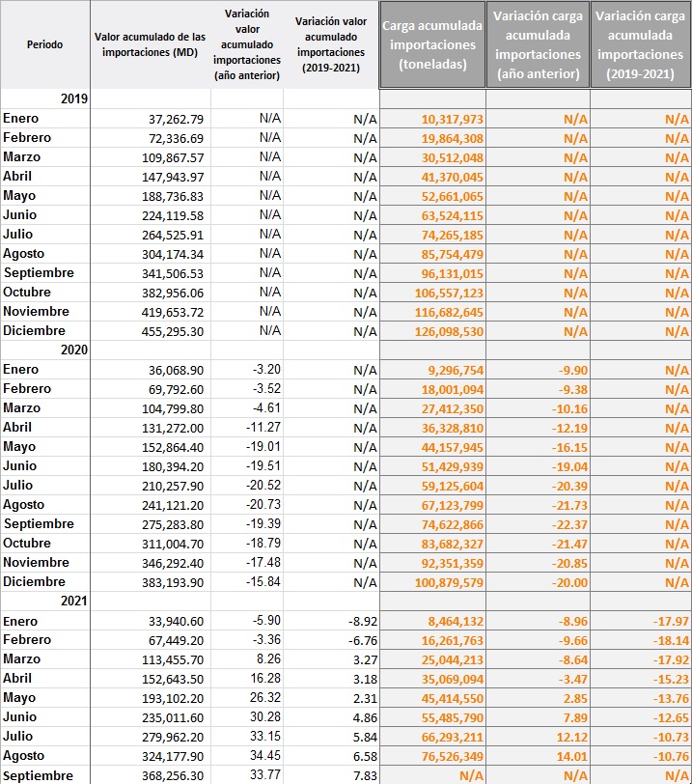Click variation cell 34.45
The image size is (692, 784).
pos(247,755)
